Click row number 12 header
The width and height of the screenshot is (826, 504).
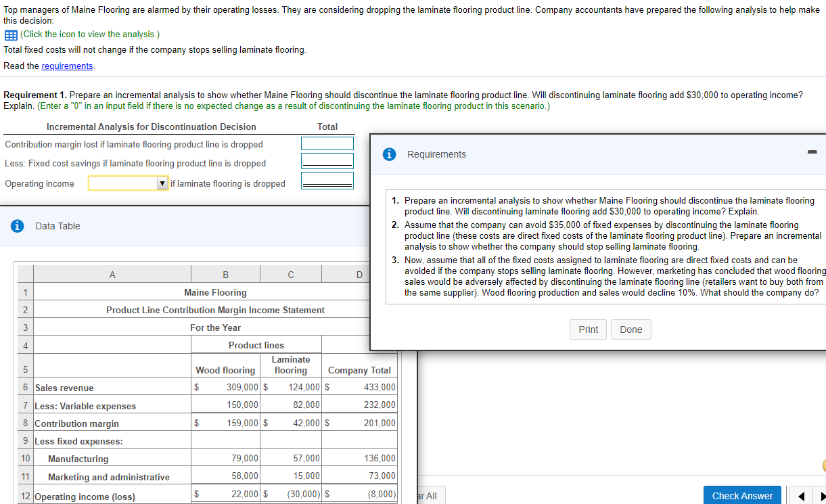pos(24,495)
